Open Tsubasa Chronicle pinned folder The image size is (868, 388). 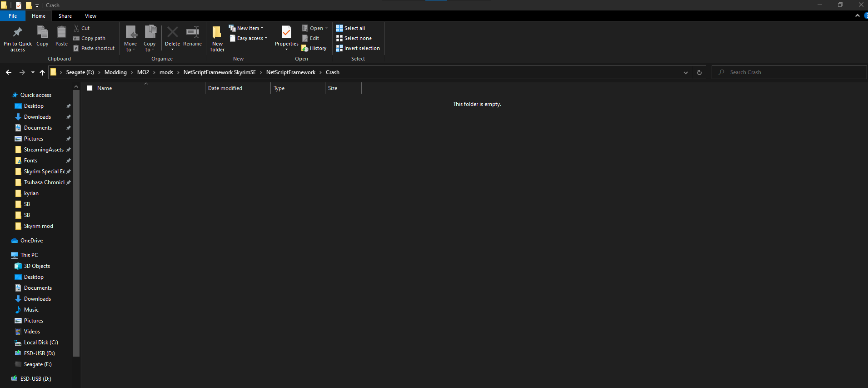point(44,182)
